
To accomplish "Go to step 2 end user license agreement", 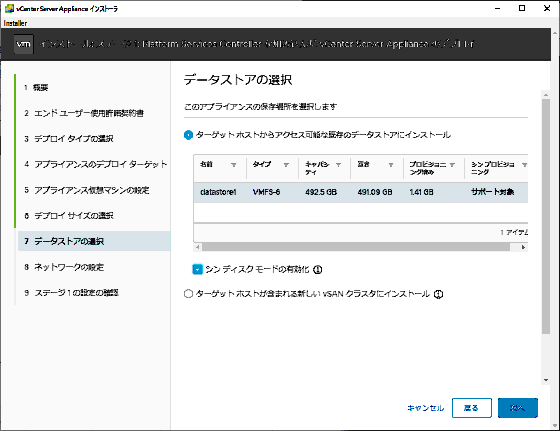I will point(84,113).
